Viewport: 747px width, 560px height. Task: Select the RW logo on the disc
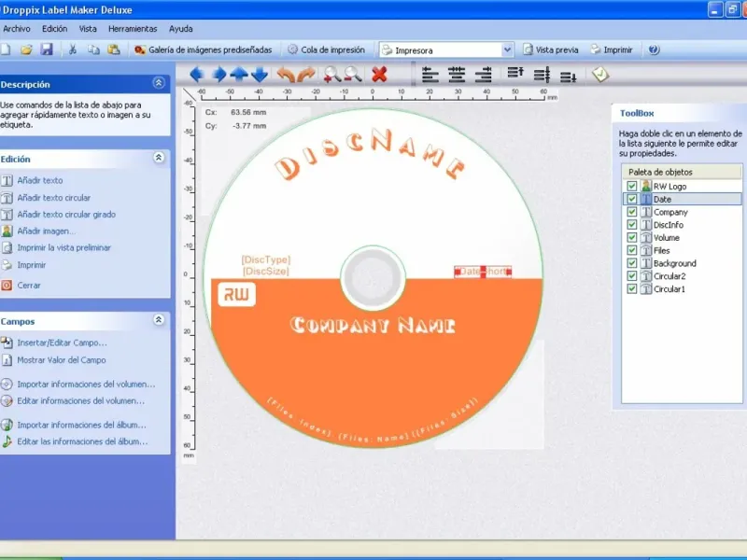coord(237,294)
